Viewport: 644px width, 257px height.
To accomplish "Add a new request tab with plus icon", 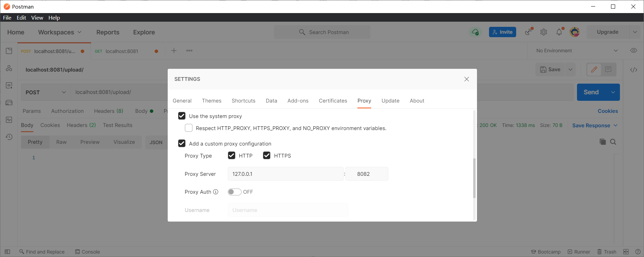I will (x=174, y=51).
